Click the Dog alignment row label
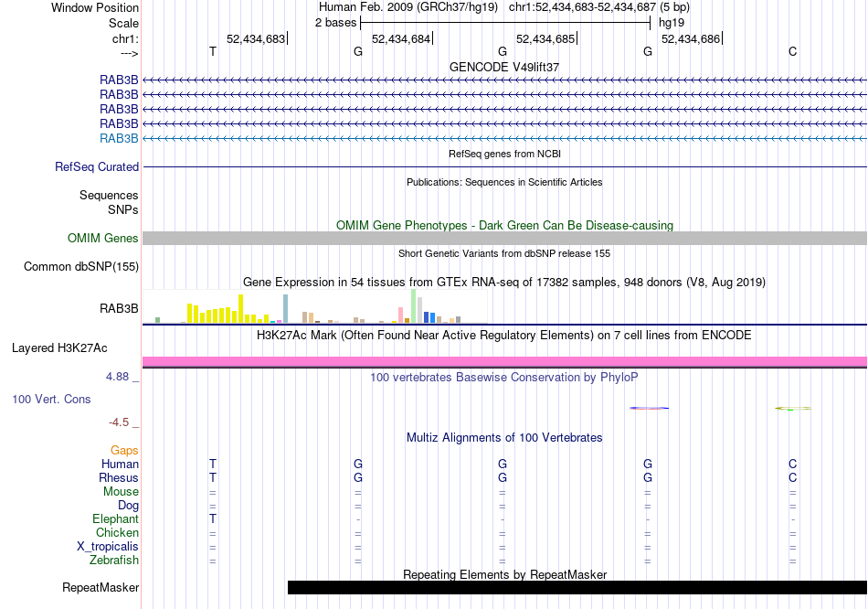The height and width of the screenshot is (609, 868). 129,506
